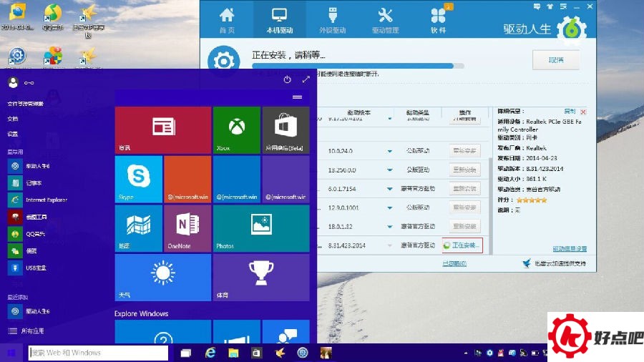Click the 取消 cancel button
Screen dimensions: 644x362
point(556,60)
